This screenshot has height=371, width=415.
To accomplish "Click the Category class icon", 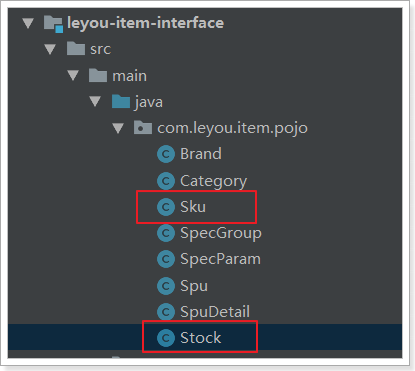I will pos(166,181).
